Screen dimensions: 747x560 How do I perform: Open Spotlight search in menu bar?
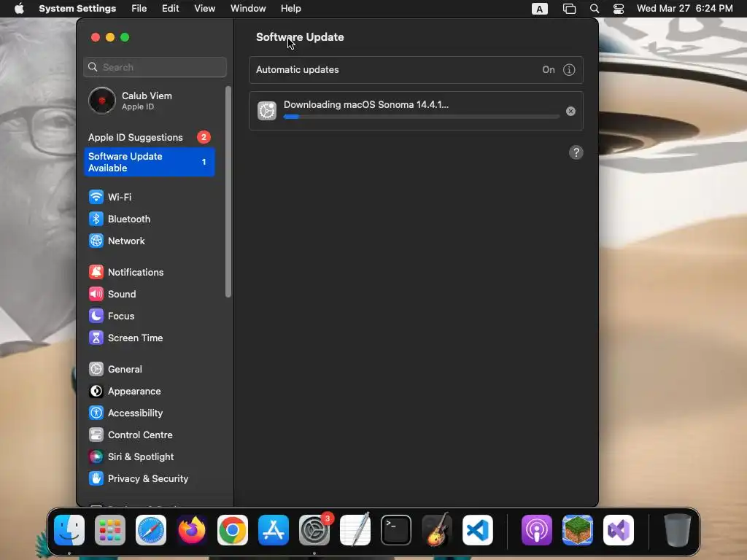click(x=594, y=9)
